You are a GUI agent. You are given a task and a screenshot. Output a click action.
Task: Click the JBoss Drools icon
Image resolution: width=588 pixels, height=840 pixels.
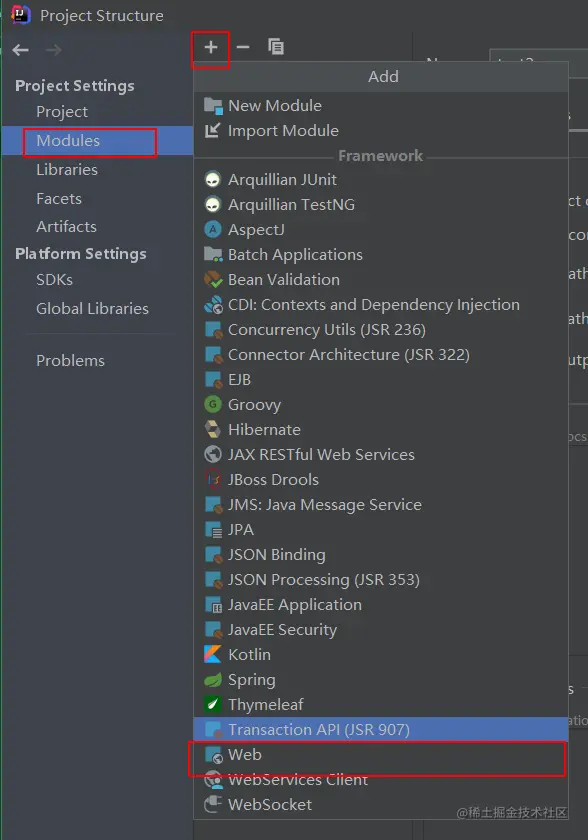[x=213, y=479]
